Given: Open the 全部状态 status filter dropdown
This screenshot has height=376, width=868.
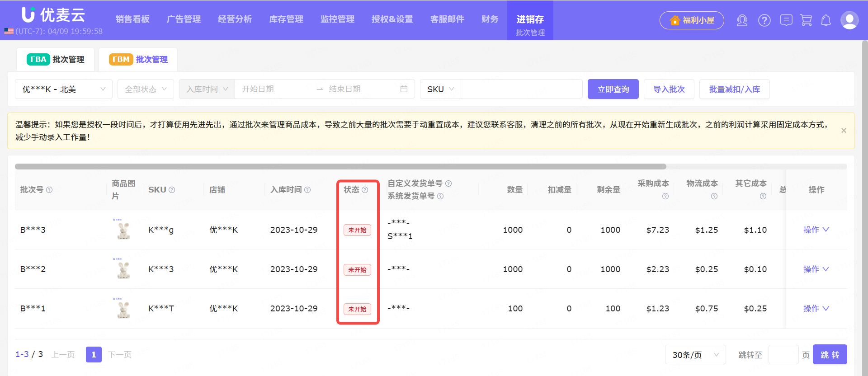Looking at the screenshot, I should (146, 89).
